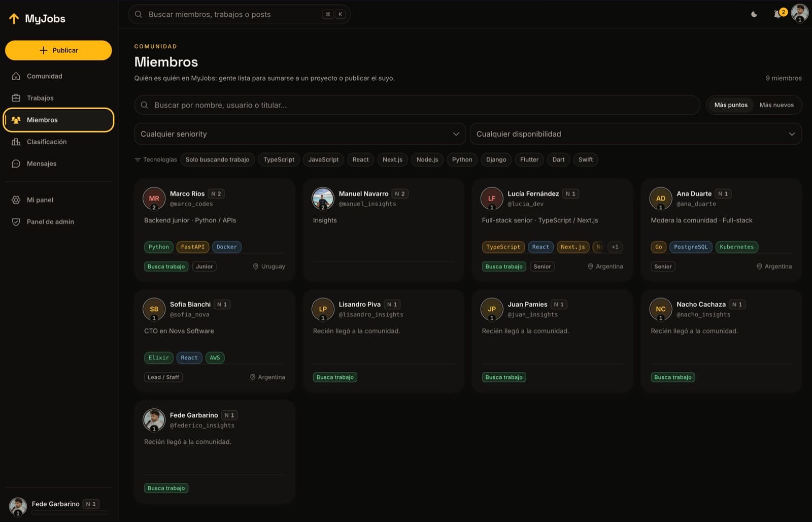This screenshot has width=812, height=522.
Task: Click the Comunidad home icon
Action: pyautogui.click(x=16, y=76)
